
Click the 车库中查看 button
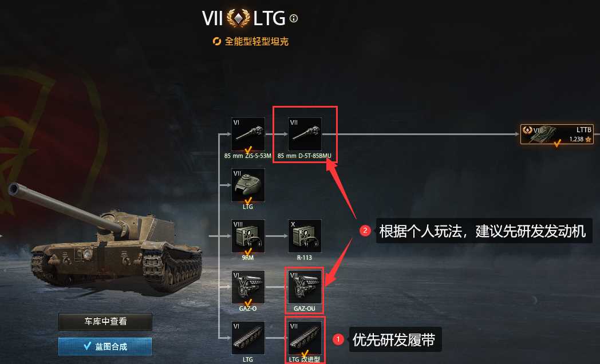click(105, 322)
